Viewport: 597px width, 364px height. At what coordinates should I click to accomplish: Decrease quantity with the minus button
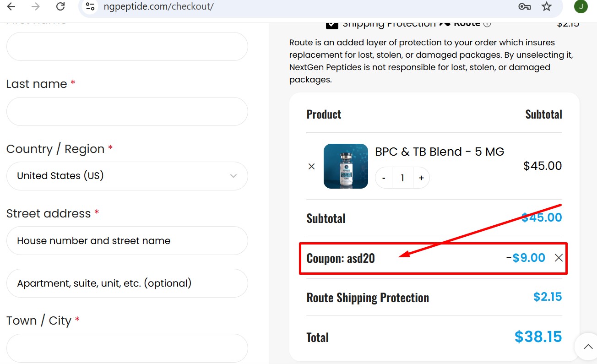(x=384, y=178)
